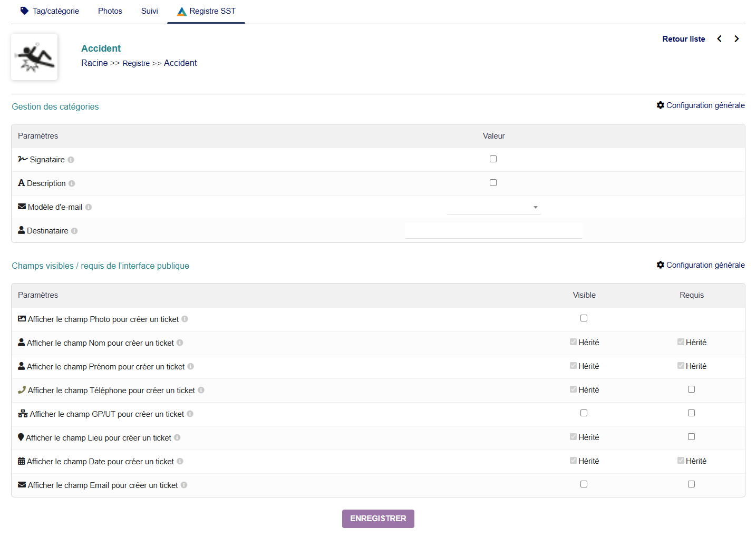Check Requis for the Téléphone field
756x537 pixels.
691,389
